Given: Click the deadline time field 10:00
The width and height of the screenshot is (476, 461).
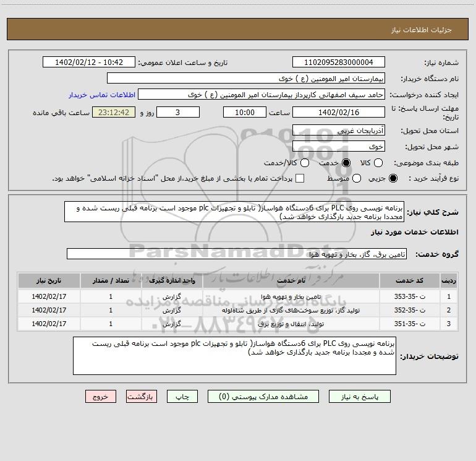Looking at the screenshot, I should coord(245,112).
